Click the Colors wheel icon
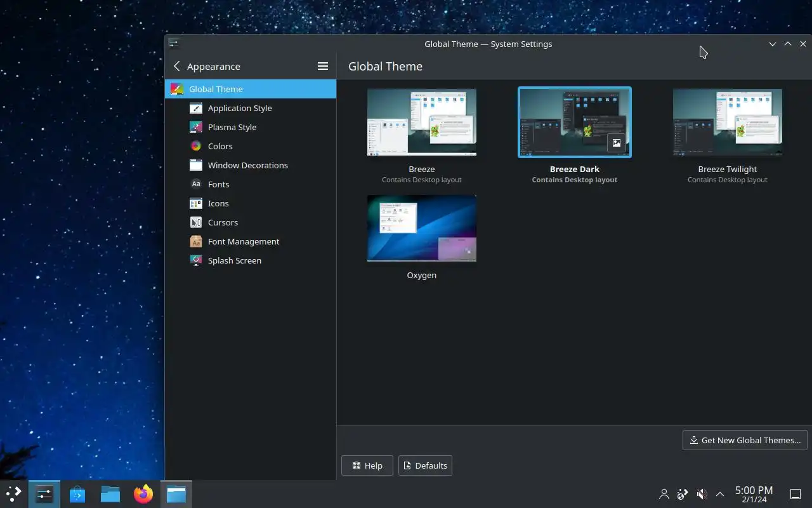This screenshot has width=812, height=508. (x=196, y=146)
